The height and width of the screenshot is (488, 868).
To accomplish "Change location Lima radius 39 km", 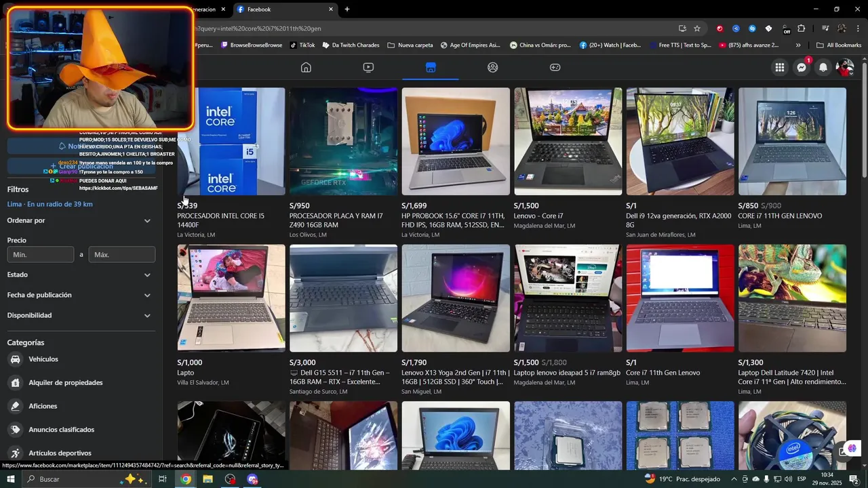I will pyautogui.click(x=50, y=204).
